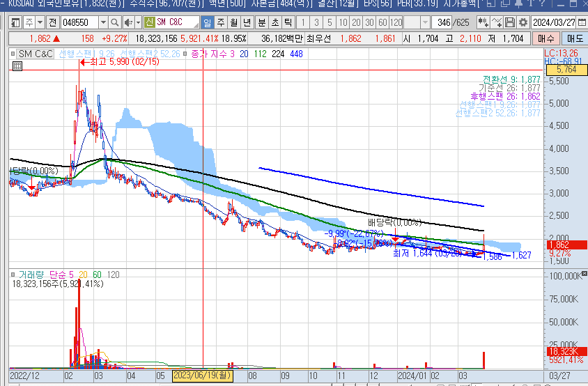This screenshot has width=588, height=386.
Task: Select interval 120 button
Action: [396, 22]
